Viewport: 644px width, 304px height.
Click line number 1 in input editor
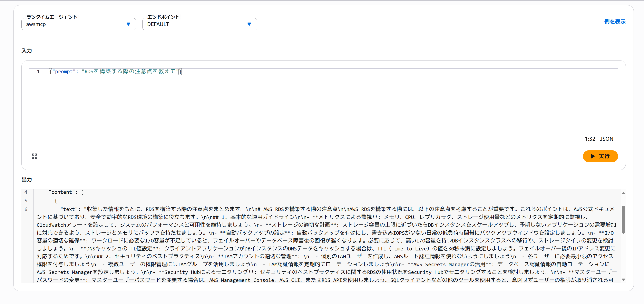coord(38,72)
